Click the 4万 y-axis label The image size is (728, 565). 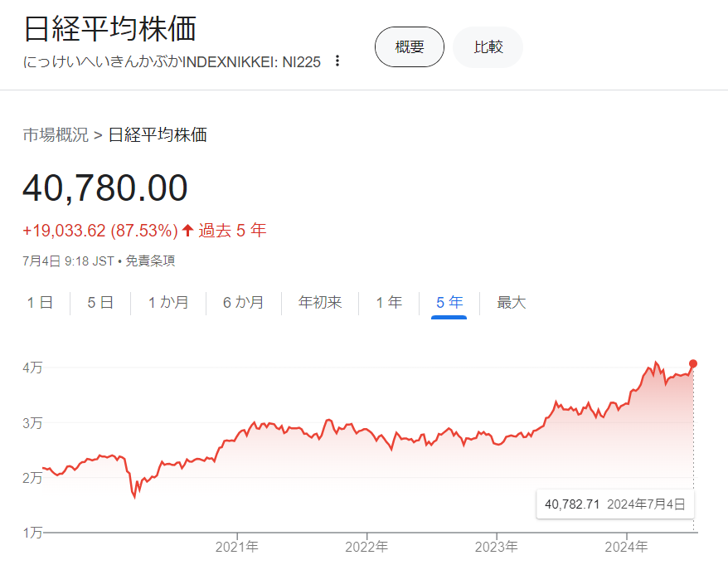(32, 368)
